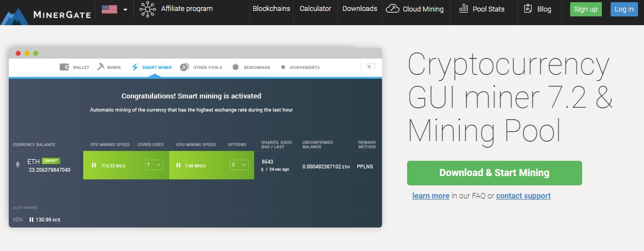Image resolution: width=644 pixels, height=251 pixels.
Task: Click the red close dot of miner window
Action: (x=18, y=54)
